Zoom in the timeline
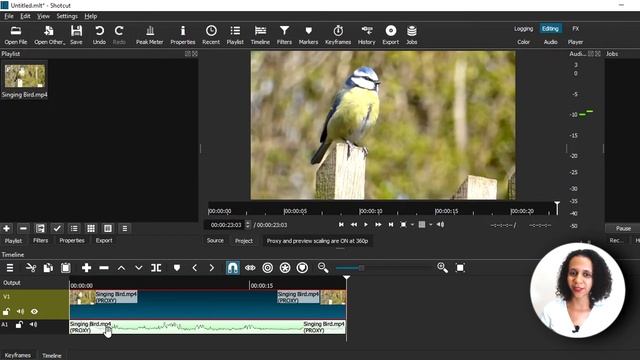Screen dimensions: 640x360 click(442, 268)
